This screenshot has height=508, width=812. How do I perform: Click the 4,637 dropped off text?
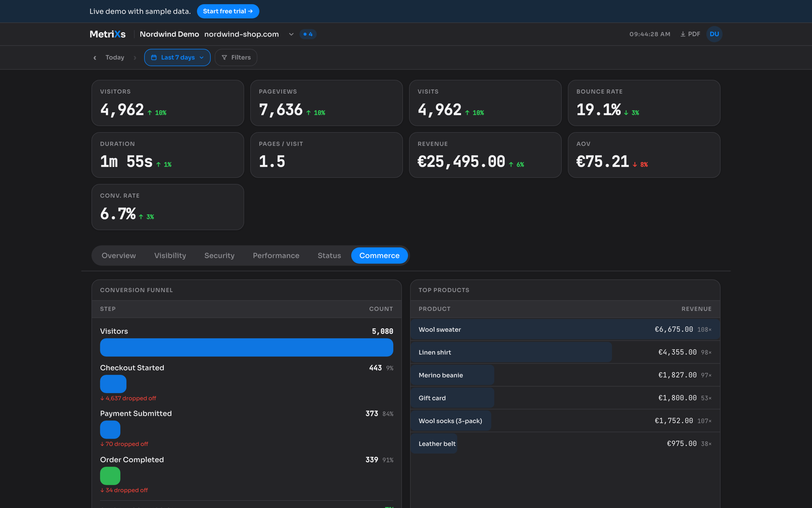[128, 398]
